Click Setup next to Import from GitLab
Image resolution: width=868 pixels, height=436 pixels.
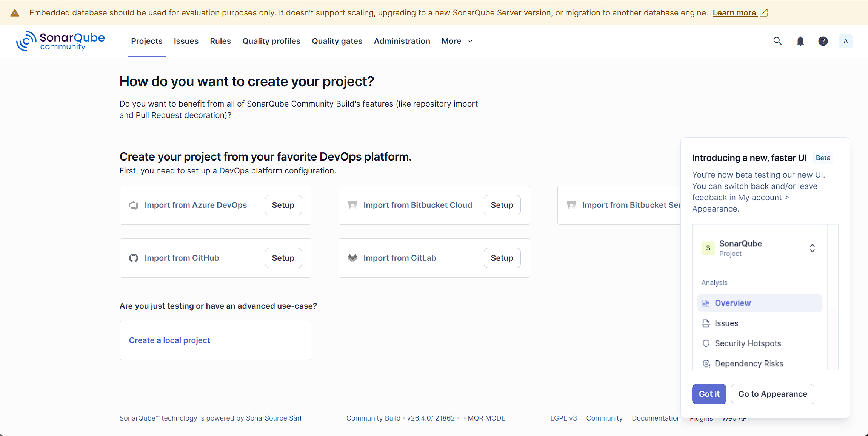point(502,258)
